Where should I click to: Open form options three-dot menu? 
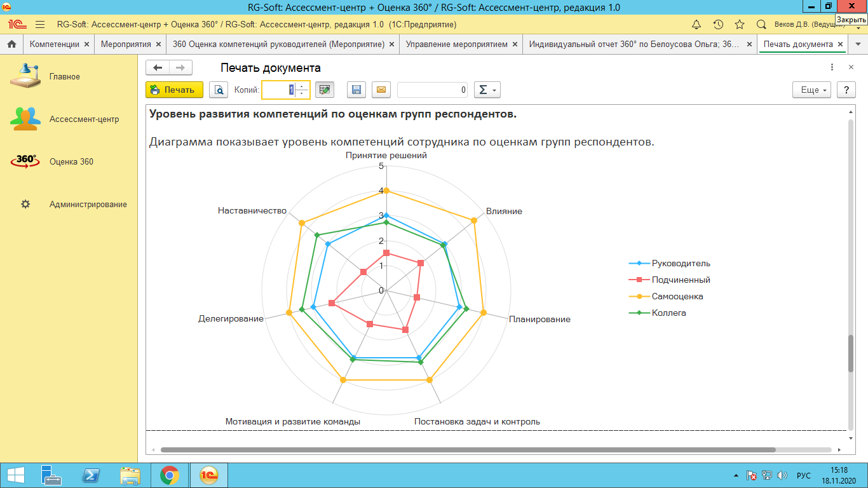tap(832, 67)
